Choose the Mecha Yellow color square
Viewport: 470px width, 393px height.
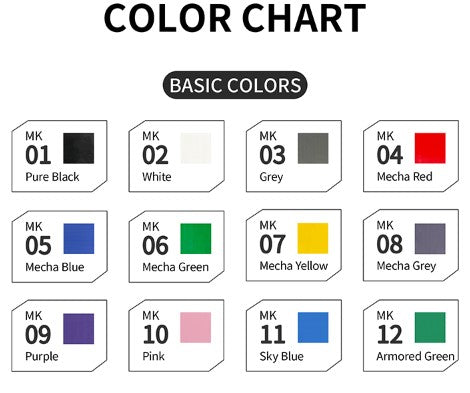(313, 238)
